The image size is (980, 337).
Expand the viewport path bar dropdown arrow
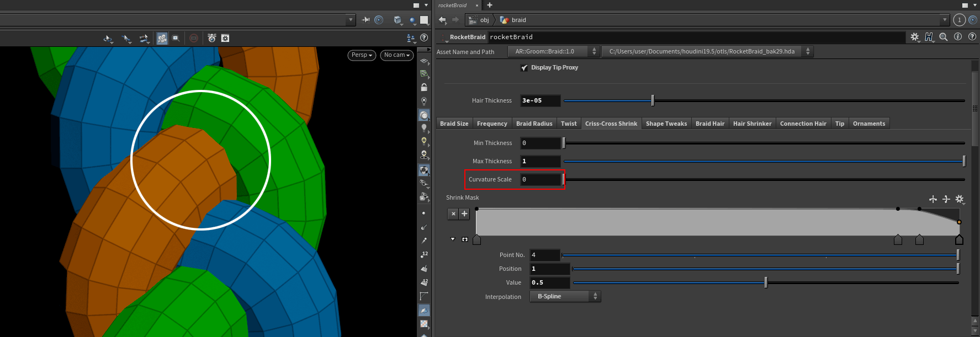(351, 20)
